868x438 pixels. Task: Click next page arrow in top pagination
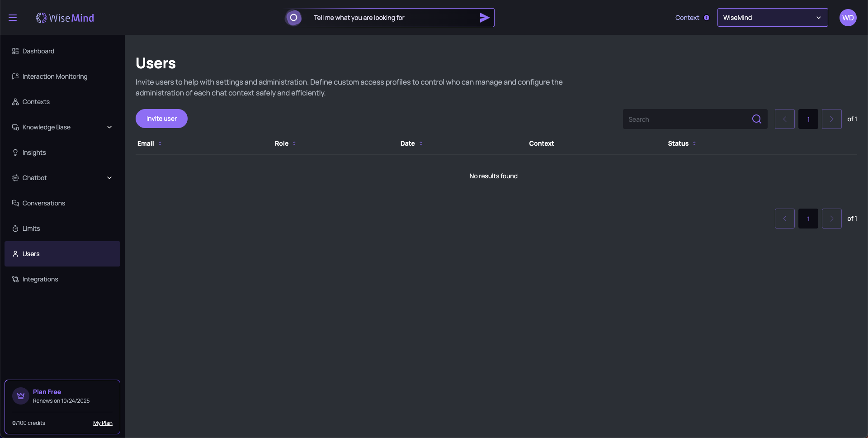coord(831,119)
